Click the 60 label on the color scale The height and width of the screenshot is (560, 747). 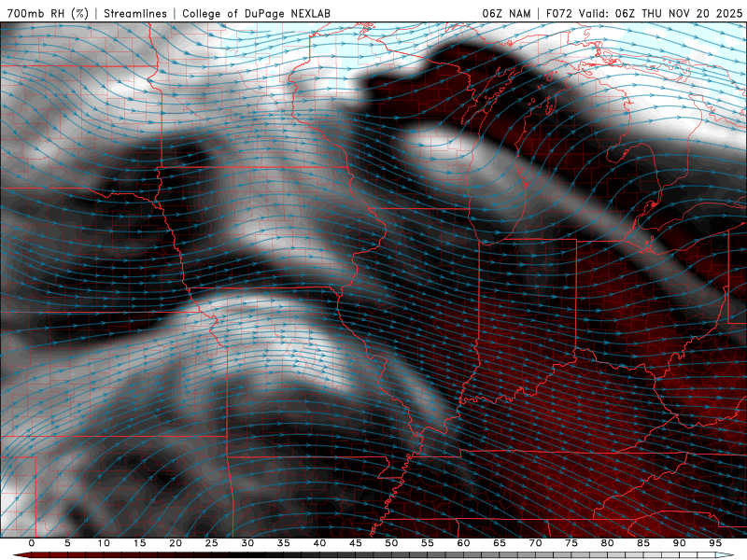[x=463, y=543]
